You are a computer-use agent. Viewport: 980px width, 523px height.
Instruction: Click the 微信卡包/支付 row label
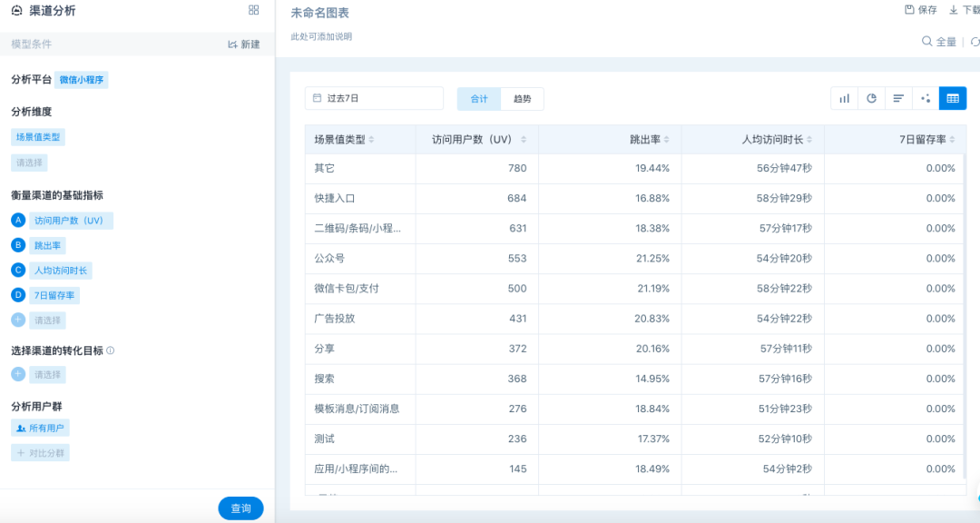point(347,289)
